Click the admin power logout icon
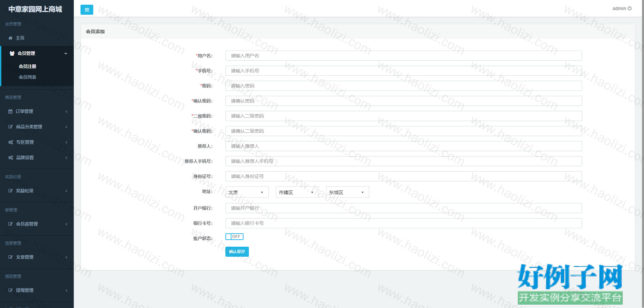The height and width of the screenshot is (308, 644). pos(630,8)
